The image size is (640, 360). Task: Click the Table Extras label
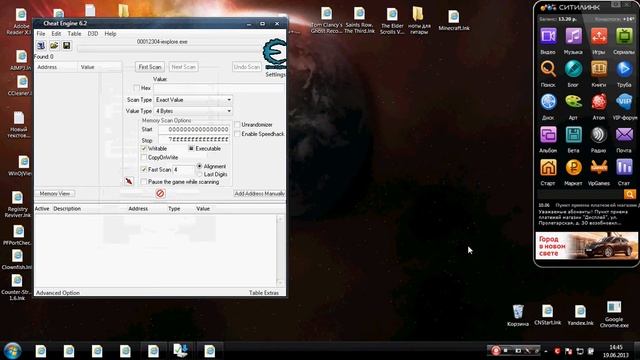[264, 293]
